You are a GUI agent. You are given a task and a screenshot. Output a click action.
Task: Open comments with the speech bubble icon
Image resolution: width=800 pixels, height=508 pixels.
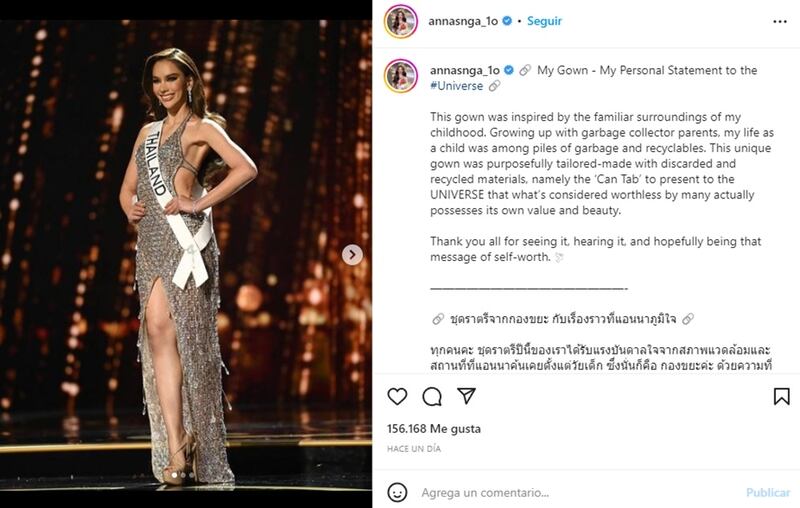pos(432,396)
